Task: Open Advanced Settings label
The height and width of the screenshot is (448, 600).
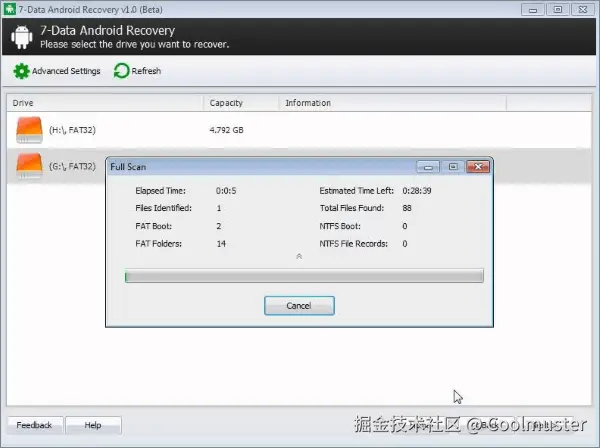Action: [x=66, y=71]
